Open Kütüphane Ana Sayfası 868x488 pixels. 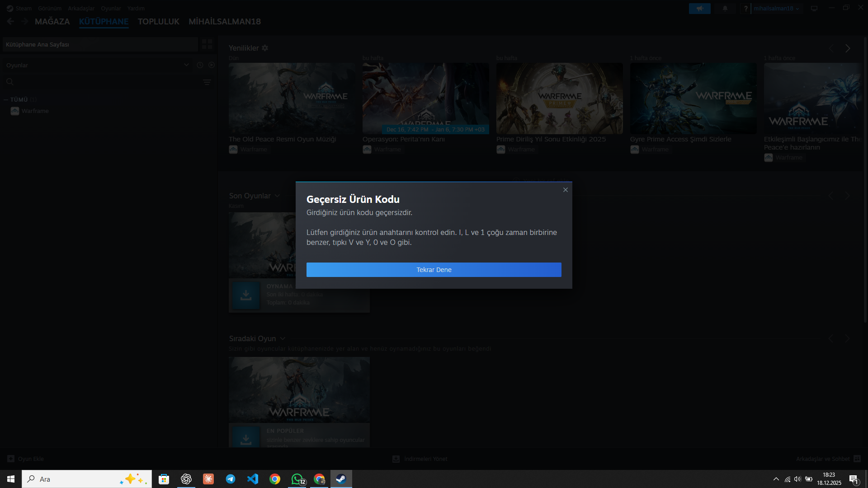(x=100, y=44)
